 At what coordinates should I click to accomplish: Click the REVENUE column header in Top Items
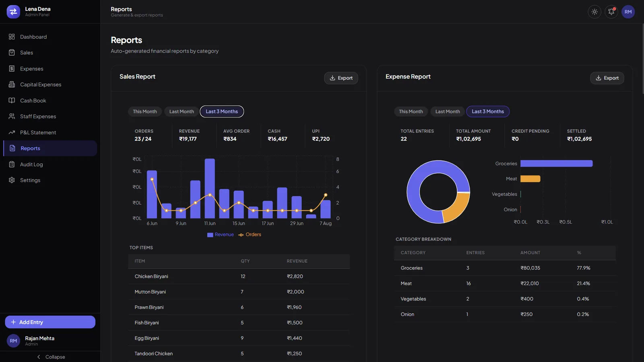coord(297,261)
